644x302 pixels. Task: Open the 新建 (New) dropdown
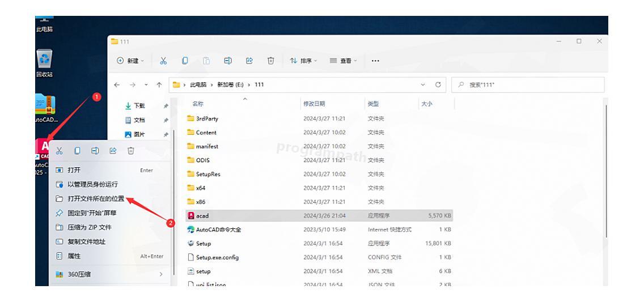click(x=130, y=61)
